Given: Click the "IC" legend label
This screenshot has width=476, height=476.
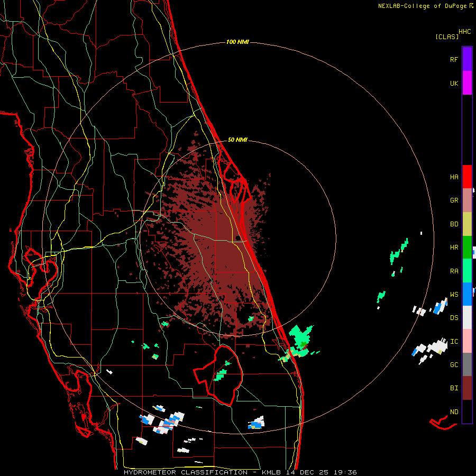Looking at the screenshot, I should pos(454,342).
